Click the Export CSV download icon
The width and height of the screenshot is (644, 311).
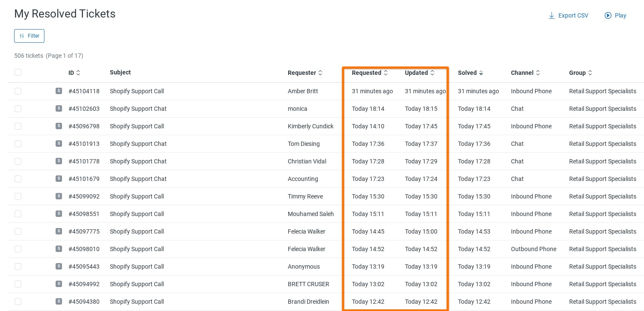tap(552, 16)
